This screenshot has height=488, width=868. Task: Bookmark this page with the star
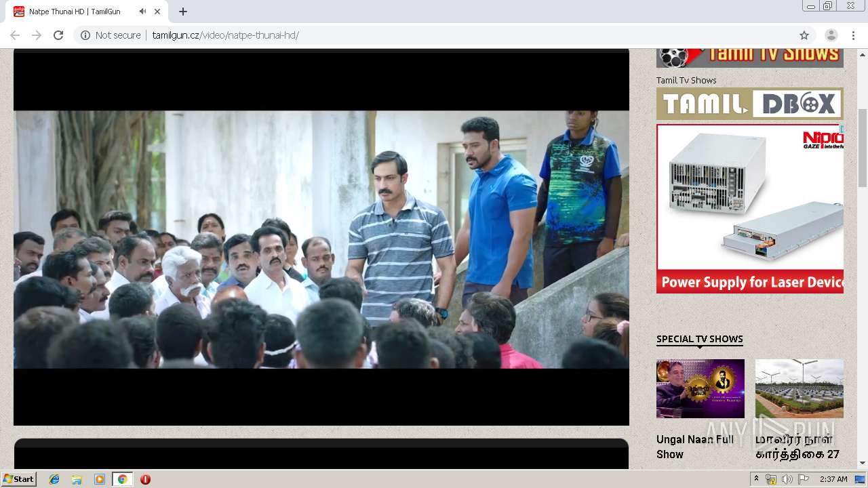tap(804, 35)
